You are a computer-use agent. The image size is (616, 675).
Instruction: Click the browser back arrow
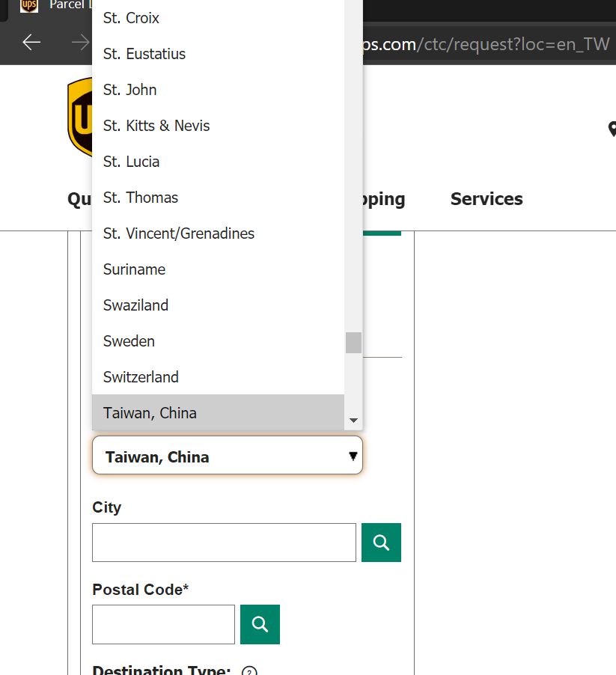[31, 43]
